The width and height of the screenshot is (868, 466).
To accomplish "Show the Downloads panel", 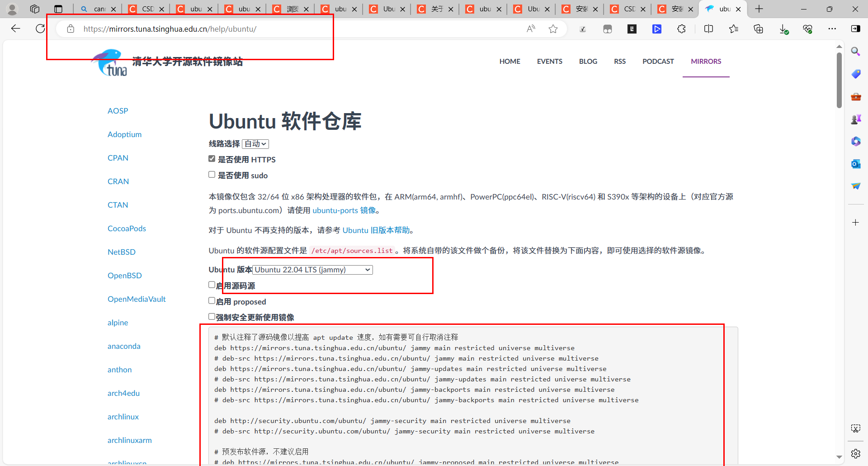I will (x=783, y=29).
